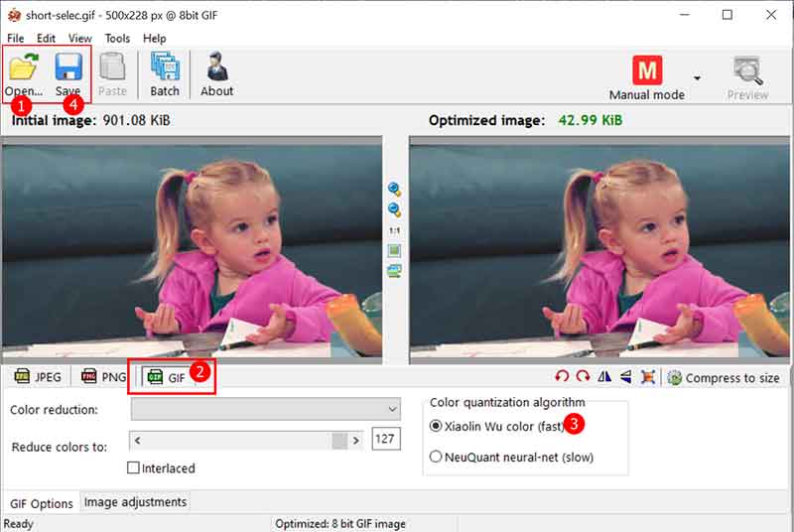794x532 pixels.
Task: Rotate image counter-clockwise with red arrow
Action: [x=562, y=377]
